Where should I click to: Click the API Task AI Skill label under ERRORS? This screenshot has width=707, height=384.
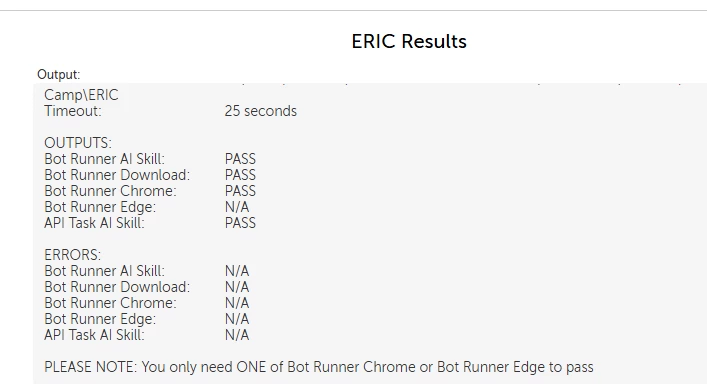click(94, 335)
